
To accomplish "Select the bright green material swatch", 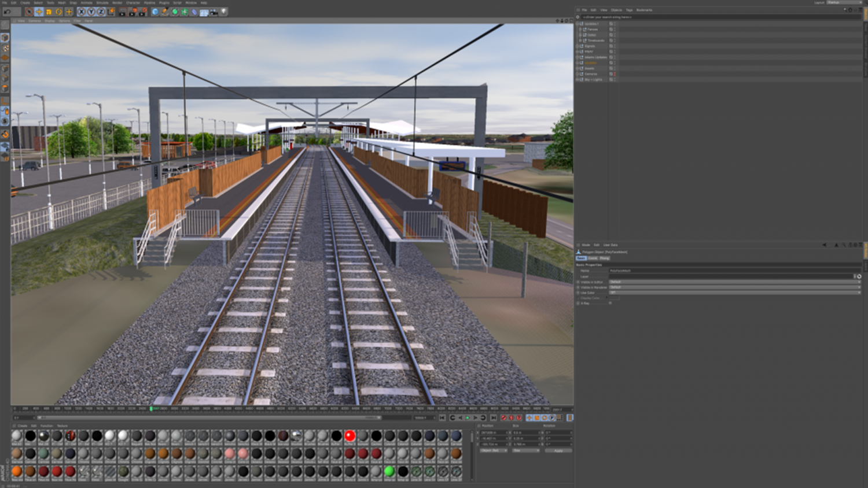I will coord(389,472).
